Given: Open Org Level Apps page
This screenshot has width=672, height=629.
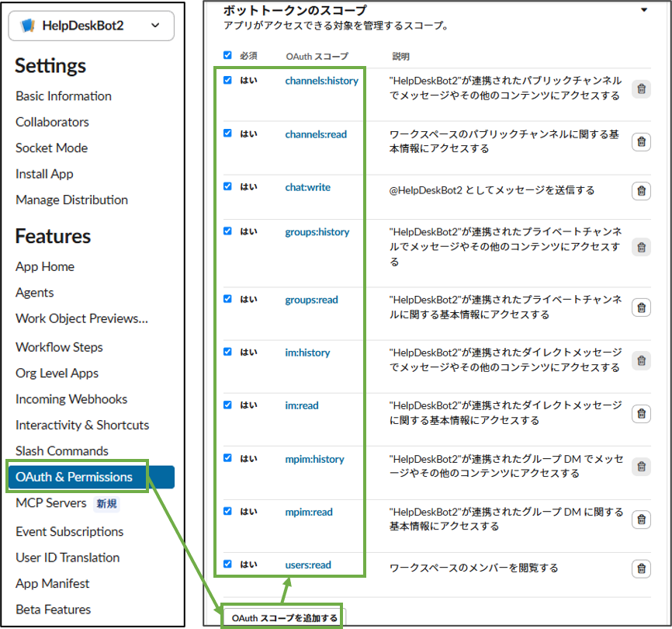Looking at the screenshot, I should click(x=57, y=374).
